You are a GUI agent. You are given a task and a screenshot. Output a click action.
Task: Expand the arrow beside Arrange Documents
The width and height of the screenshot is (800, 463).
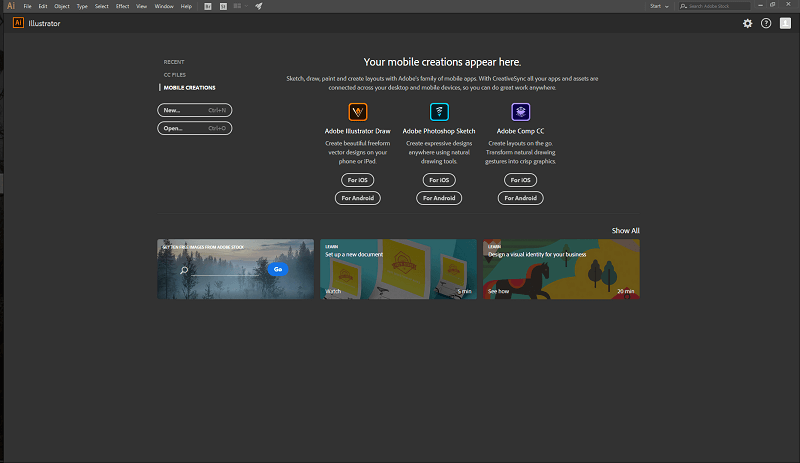246,6
